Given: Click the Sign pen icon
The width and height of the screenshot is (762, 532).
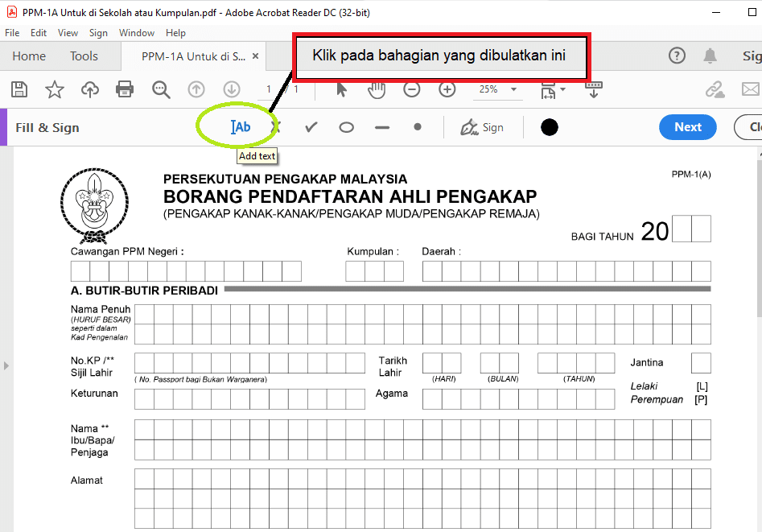Looking at the screenshot, I should point(469,127).
